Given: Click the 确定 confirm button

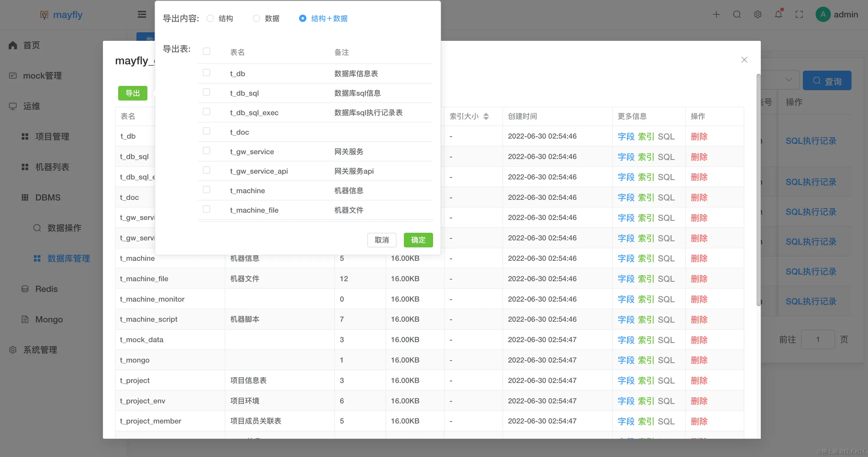Looking at the screenshot, I should pos(418,240).
